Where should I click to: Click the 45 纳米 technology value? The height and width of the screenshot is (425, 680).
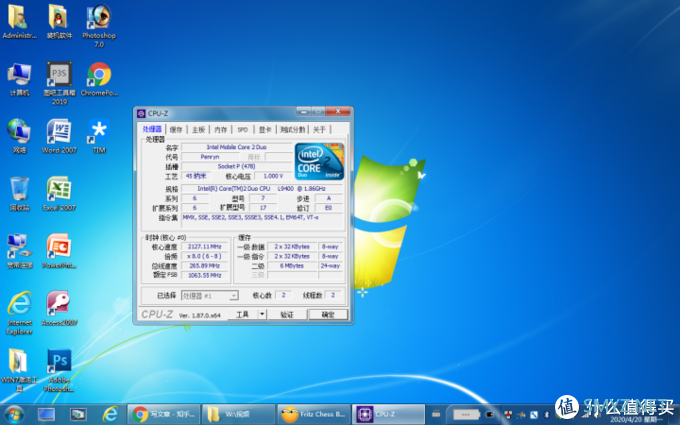[196, 176]
